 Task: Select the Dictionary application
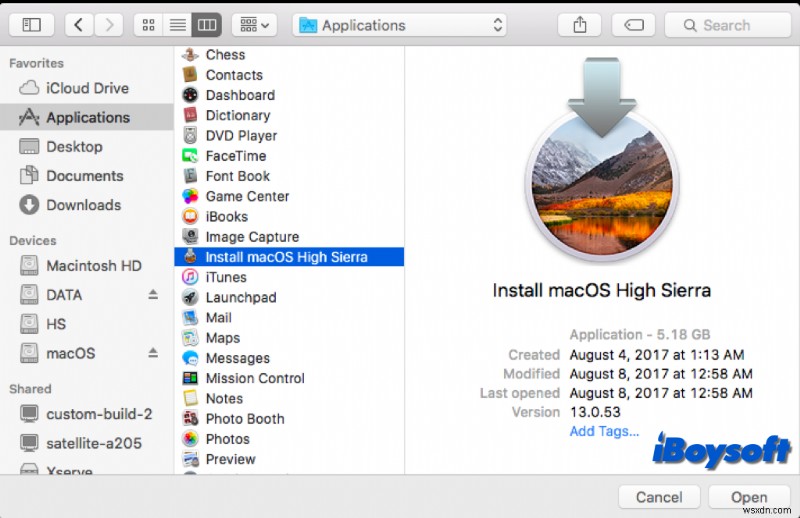coord(289,115)
